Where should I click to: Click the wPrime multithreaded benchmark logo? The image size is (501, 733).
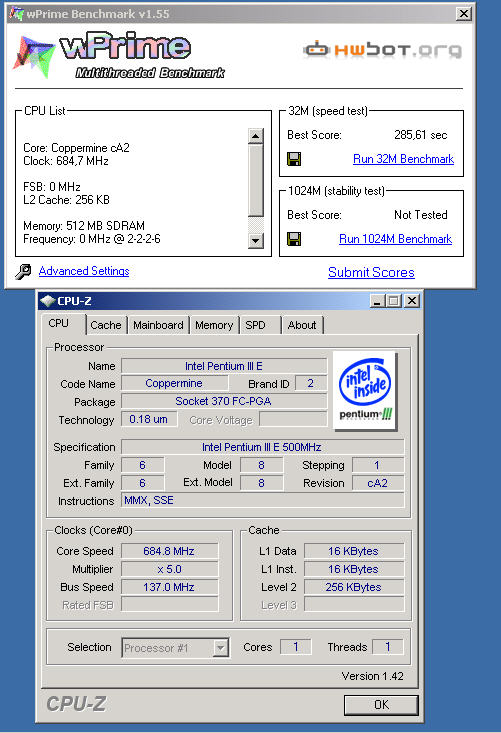(120, 55)
